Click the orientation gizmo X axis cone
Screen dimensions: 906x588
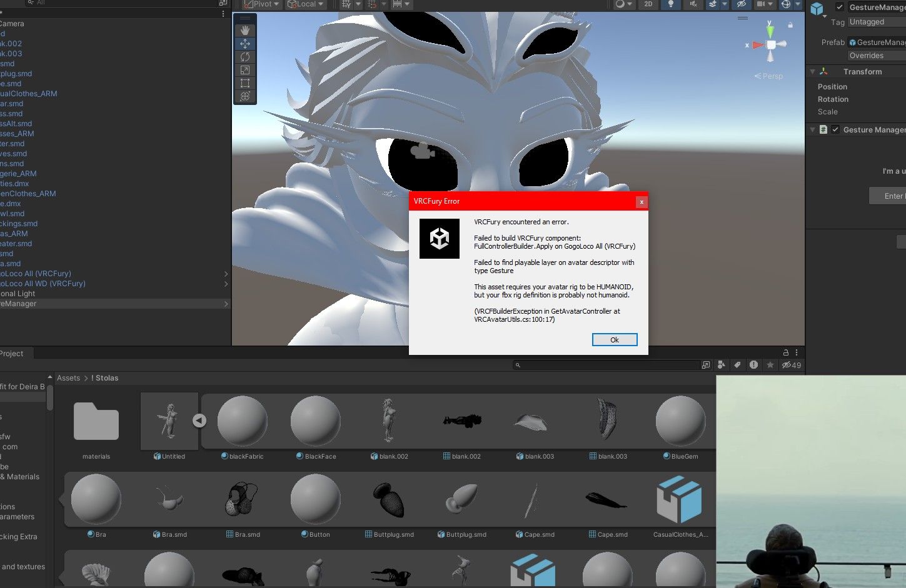pos(758,45)
